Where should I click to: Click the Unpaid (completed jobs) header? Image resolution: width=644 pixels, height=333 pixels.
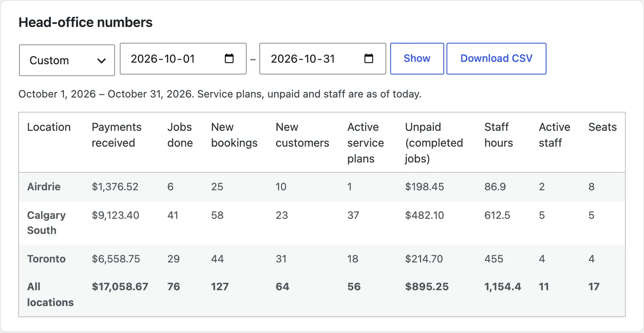[434, 143]
